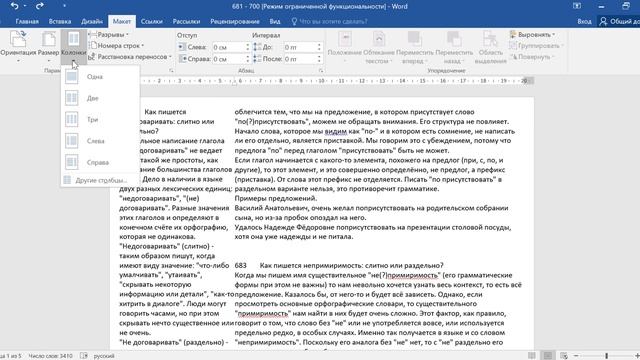Switch to the Рецензирование tab
The height and width of the screenshot is (360, 640).
(x=235, y=21)
